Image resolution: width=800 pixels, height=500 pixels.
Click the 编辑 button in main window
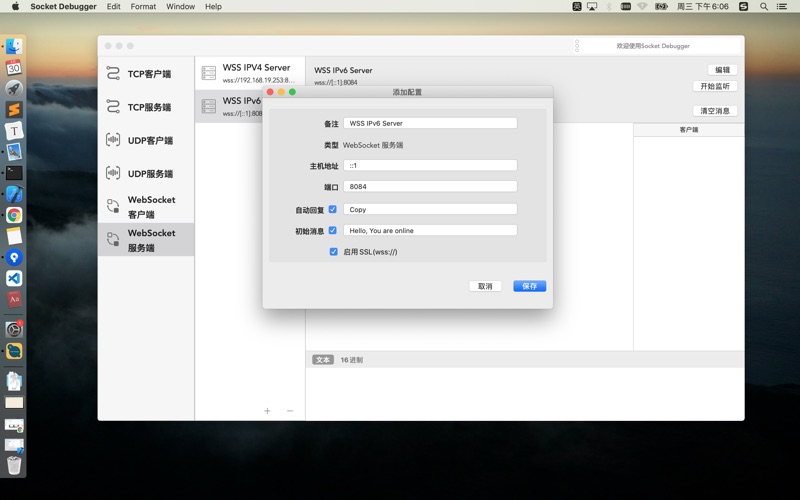click(x=722, y=70)
